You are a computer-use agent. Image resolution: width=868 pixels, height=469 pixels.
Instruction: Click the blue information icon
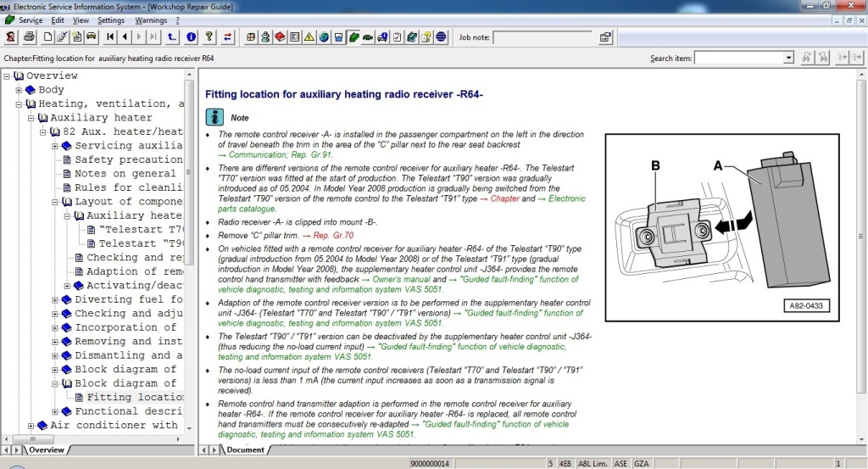click(191, 37)
